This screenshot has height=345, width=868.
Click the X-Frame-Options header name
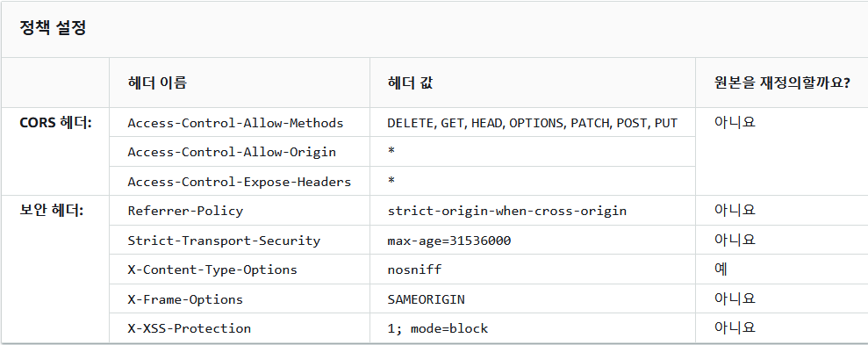pyautogui.click(x=185, y=299)
